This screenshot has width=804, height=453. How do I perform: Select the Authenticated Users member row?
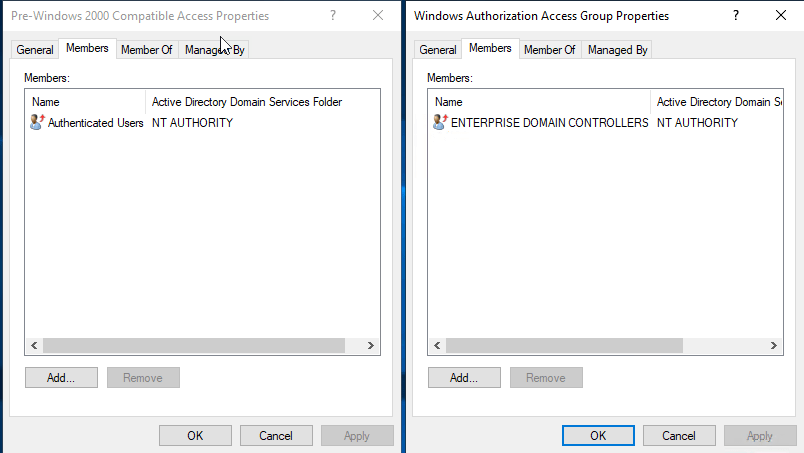202,123
